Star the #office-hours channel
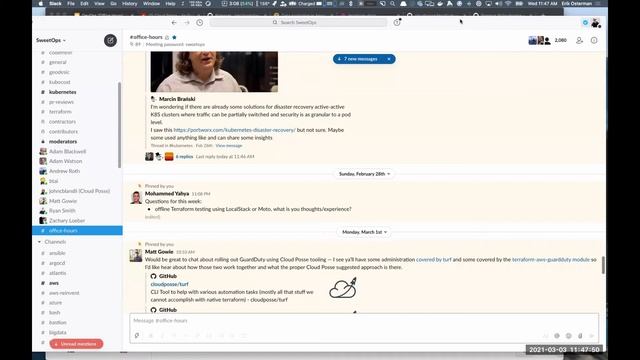640x360 pixels. pyautogui.click(x=174, y=37)
